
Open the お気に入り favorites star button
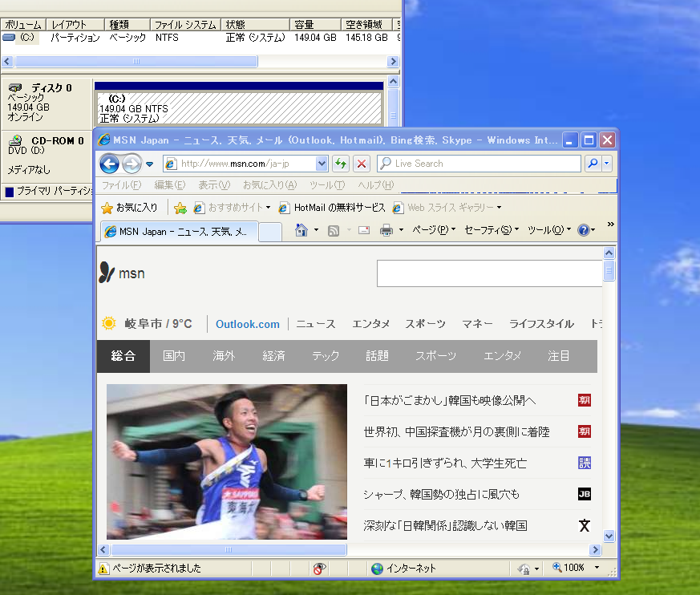pos(129,208)
